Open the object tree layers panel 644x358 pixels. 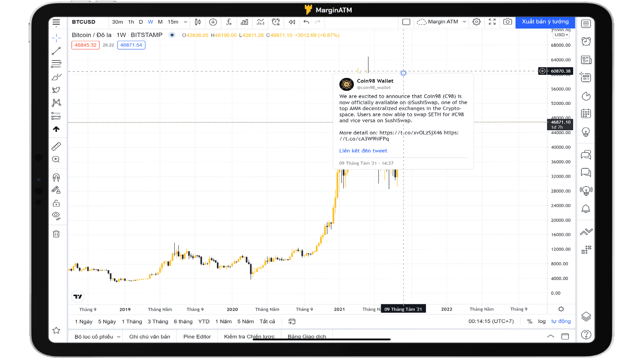pyautogui.click(x=586, y=317)
